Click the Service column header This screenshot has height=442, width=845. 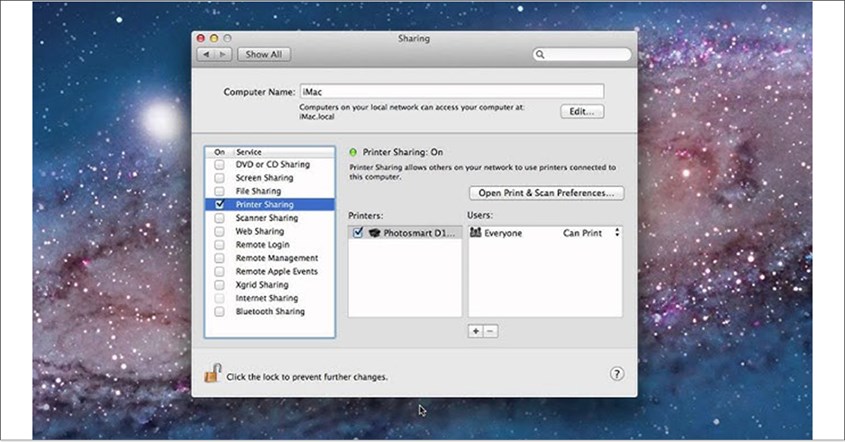[x=284, y=152]
